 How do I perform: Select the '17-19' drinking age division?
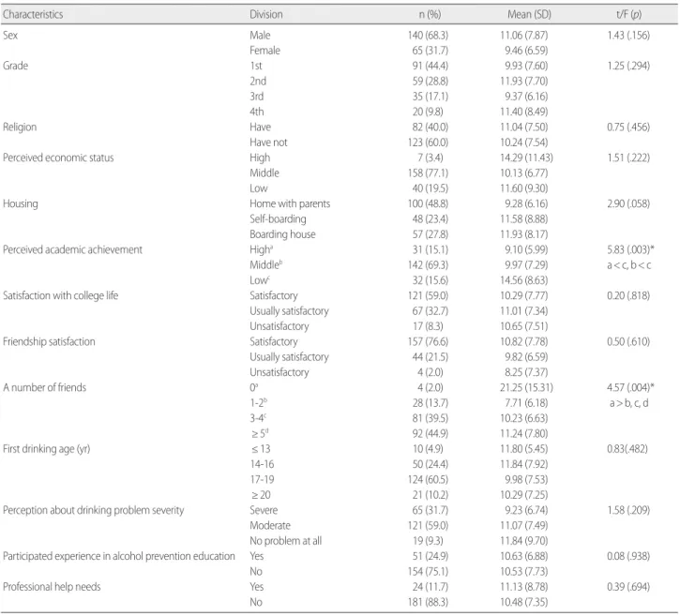[x=262, y=480]
